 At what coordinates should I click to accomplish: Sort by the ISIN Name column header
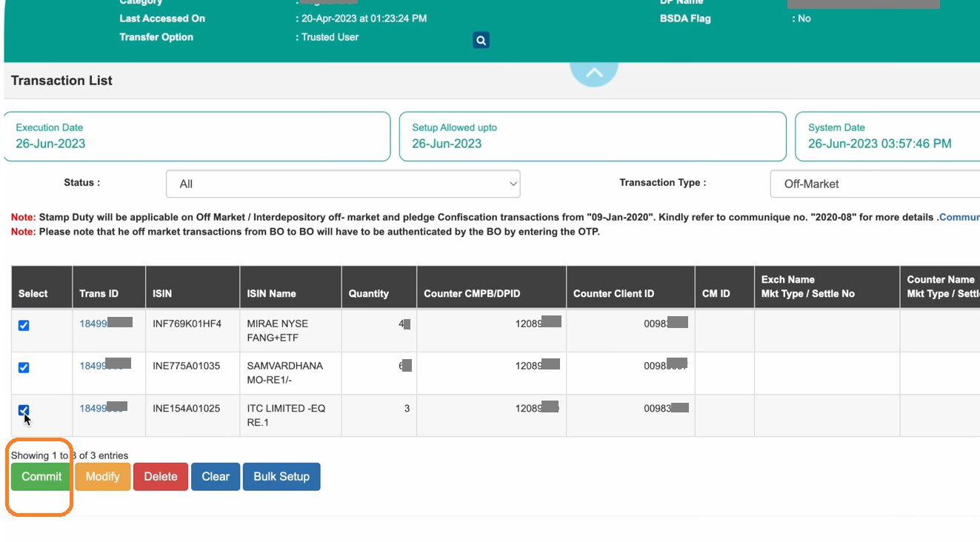(x=271, y=294)
